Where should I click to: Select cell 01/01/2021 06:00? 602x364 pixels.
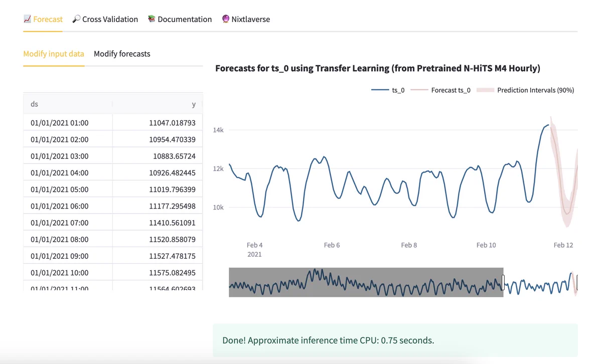[x=68, y=206]
